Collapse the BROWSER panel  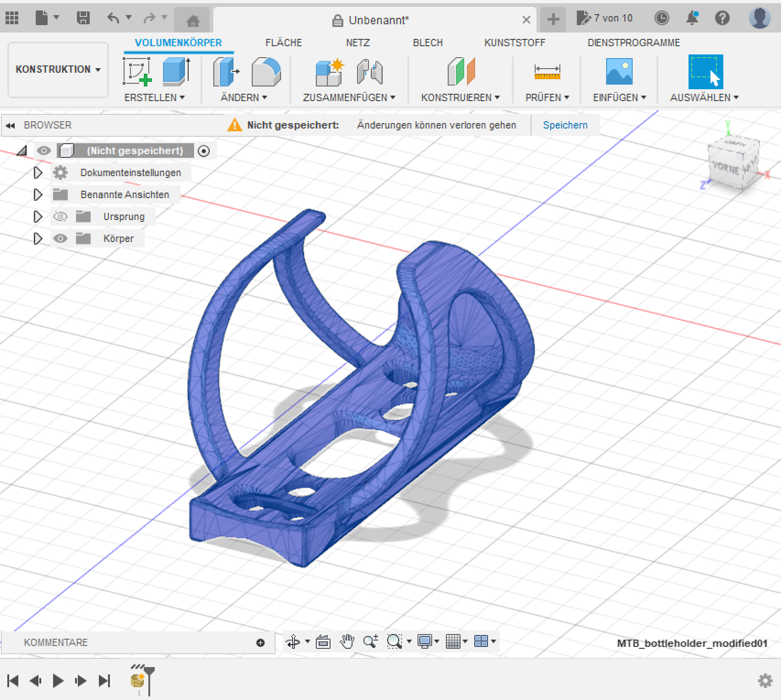11,125
